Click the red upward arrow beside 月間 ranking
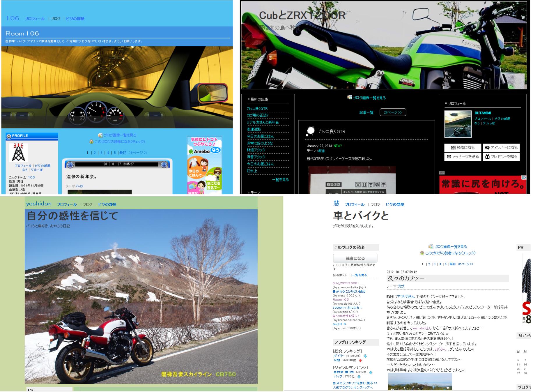Image resolution: width=533 pixels, height=392 pixels. coord(360,360)
